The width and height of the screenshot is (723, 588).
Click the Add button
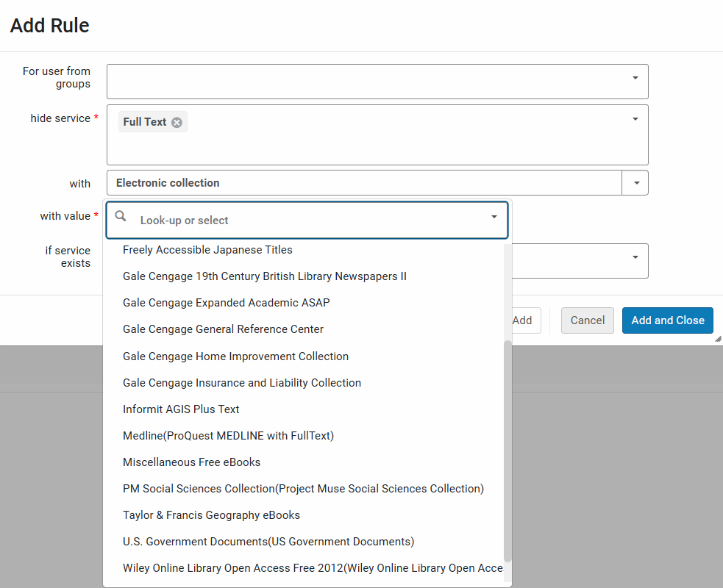(526, 320)
